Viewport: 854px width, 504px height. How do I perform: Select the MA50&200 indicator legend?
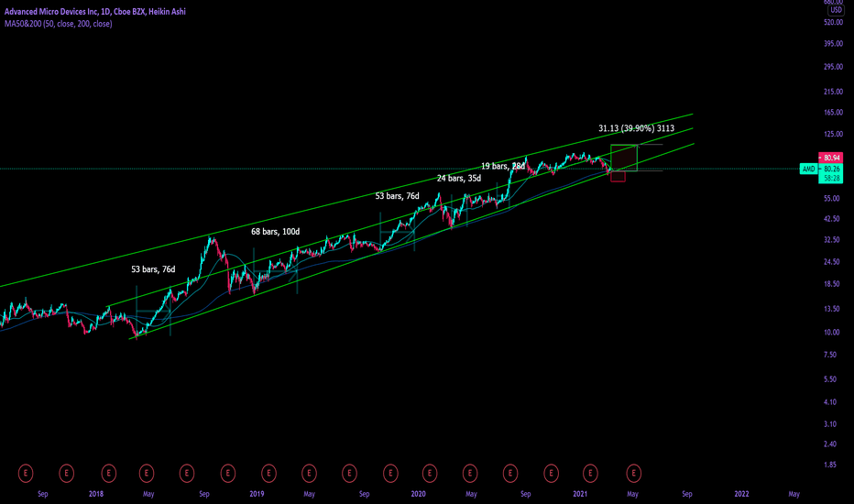point(59,24)
